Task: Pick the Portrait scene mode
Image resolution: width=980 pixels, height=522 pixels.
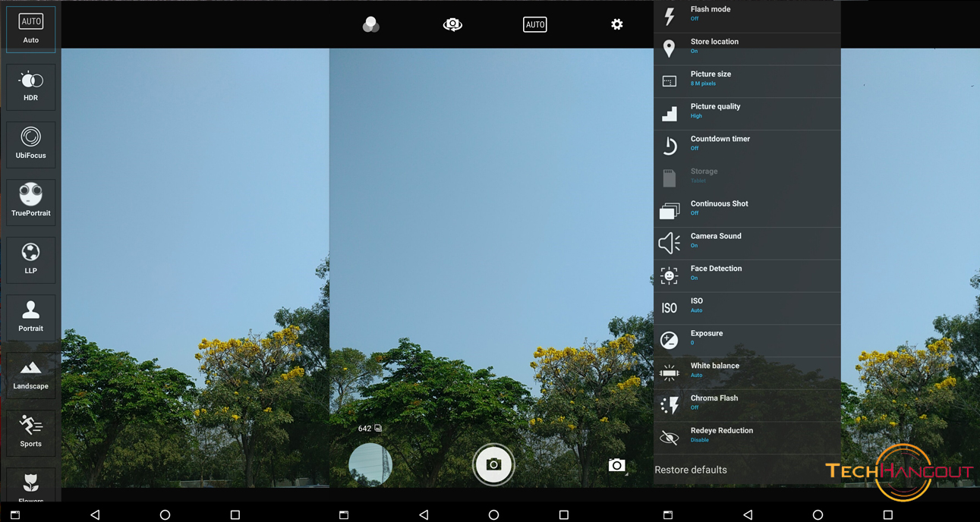Action: (31, 318)
